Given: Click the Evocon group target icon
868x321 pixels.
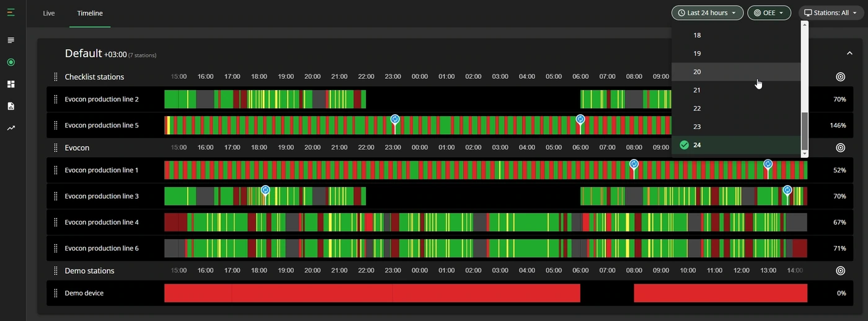Looking at the screenshot, I should point(840,148).
